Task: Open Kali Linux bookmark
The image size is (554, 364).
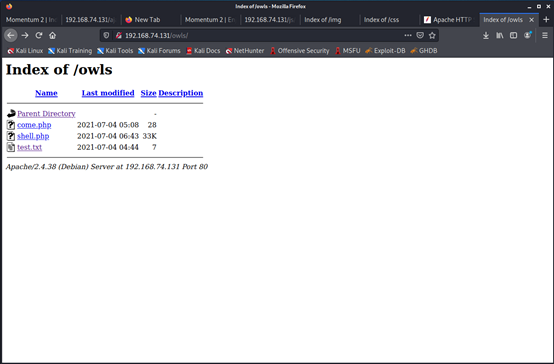Action: click(x=25, y=51)
